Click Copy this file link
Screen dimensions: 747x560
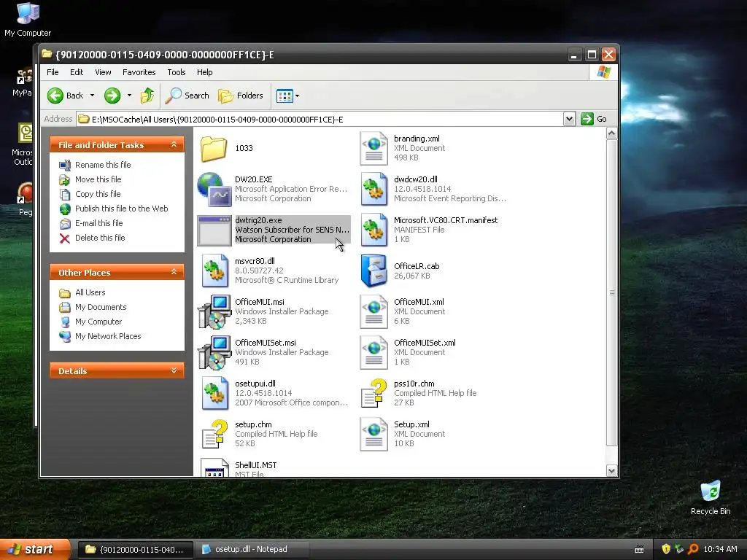click(98, 194)
